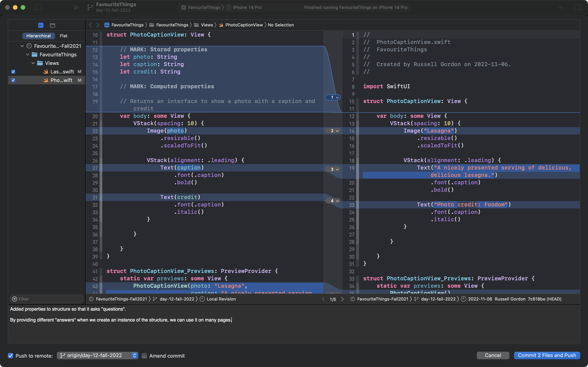The width and height of the screenshot is (588, 367).
Task: Switch to the folder file view icon
Action: (52, 25)
